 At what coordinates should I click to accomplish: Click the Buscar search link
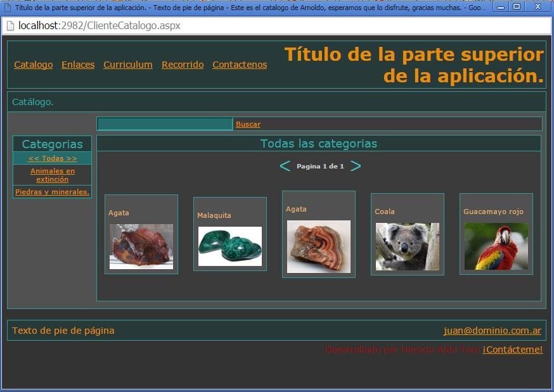pos(248,124)
